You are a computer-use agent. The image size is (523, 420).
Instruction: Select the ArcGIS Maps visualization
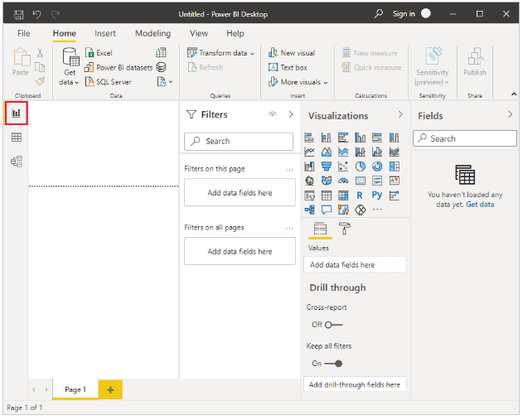[343, 210]
